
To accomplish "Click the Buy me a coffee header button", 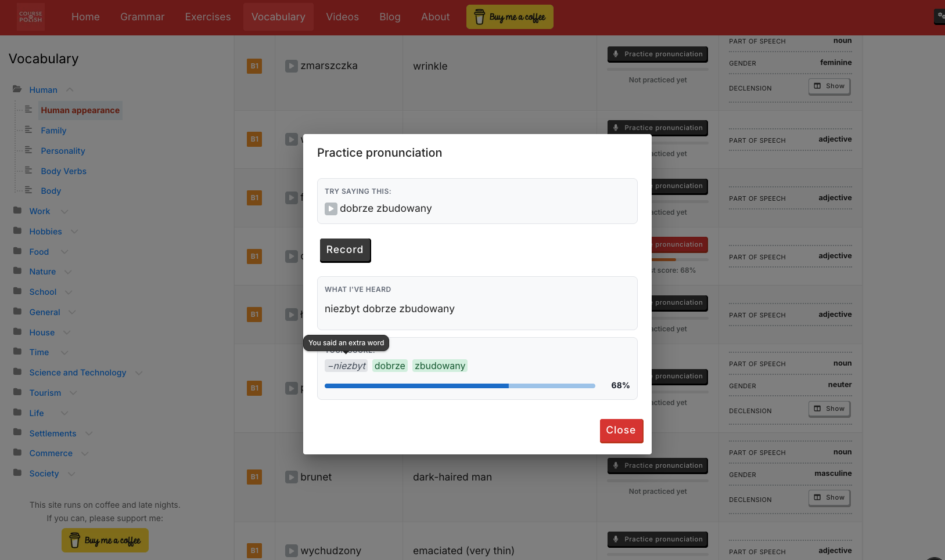I will click(509, 17).
